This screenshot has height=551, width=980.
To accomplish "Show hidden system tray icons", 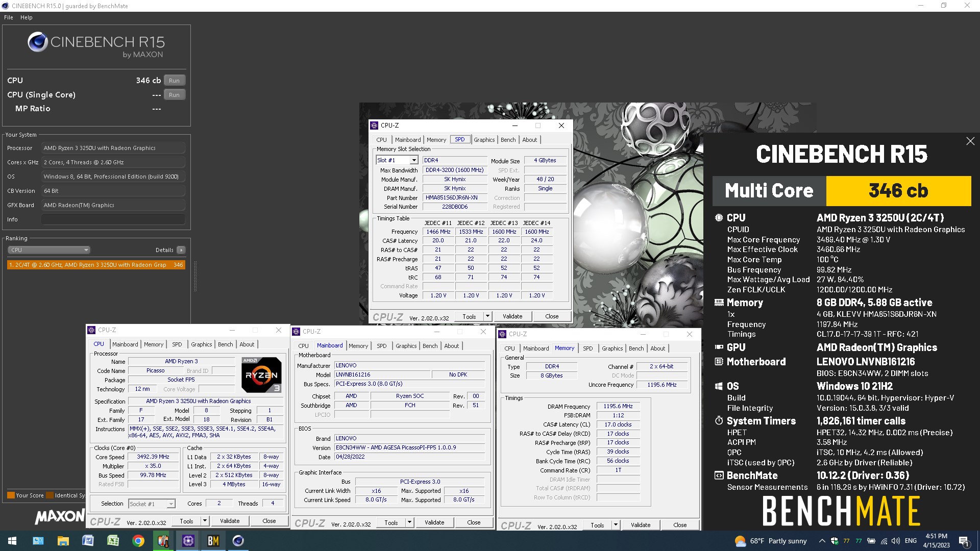I will (822, 541).
